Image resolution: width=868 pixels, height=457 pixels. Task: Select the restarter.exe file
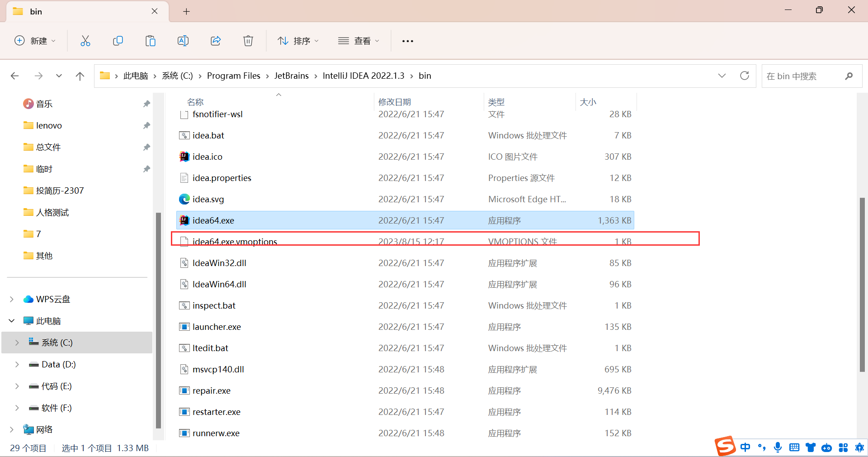click(405, 412)
